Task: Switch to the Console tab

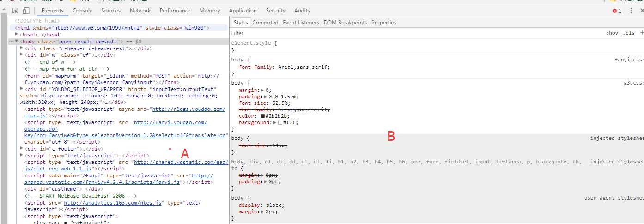Action: (82, 11)
